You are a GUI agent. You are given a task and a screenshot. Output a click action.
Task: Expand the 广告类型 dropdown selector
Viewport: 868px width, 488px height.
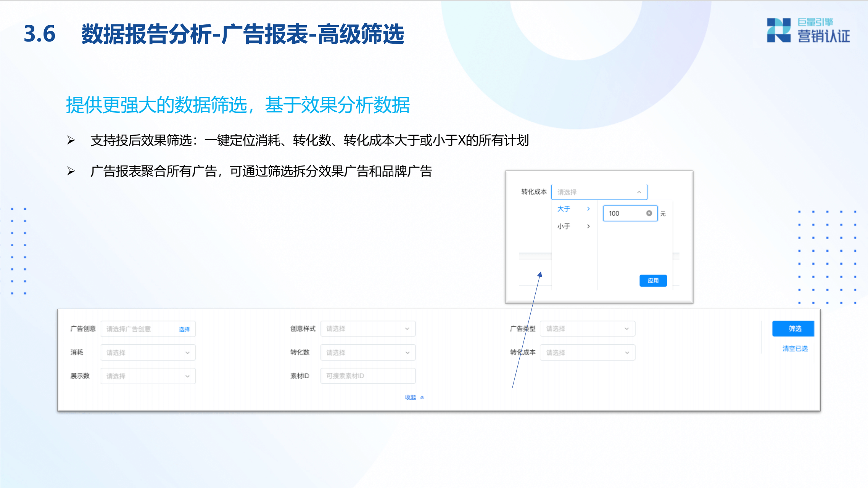(587, 328)
